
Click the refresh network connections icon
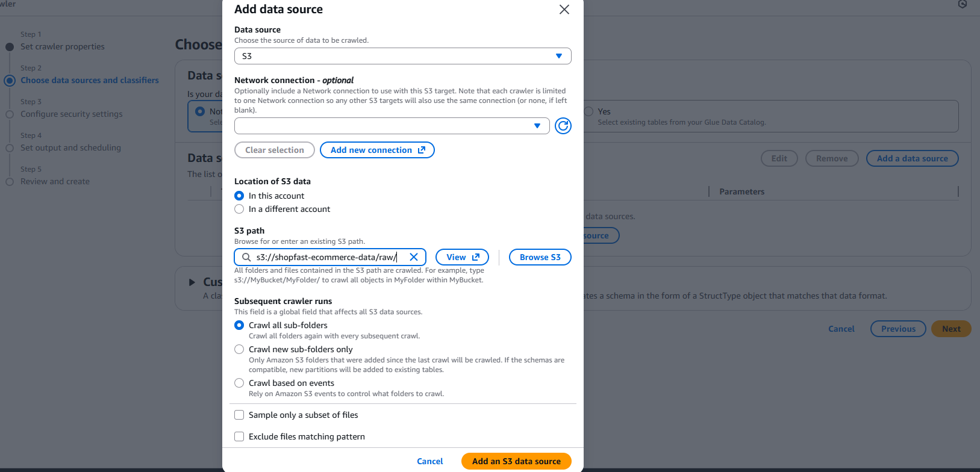(563, 126)
